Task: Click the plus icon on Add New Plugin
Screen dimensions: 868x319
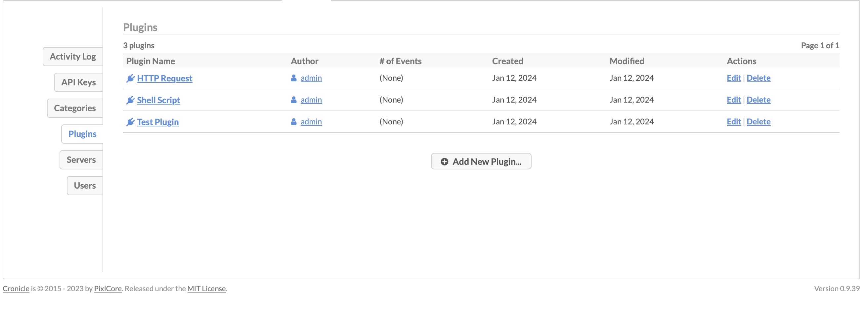Action: tap(444, 161)
